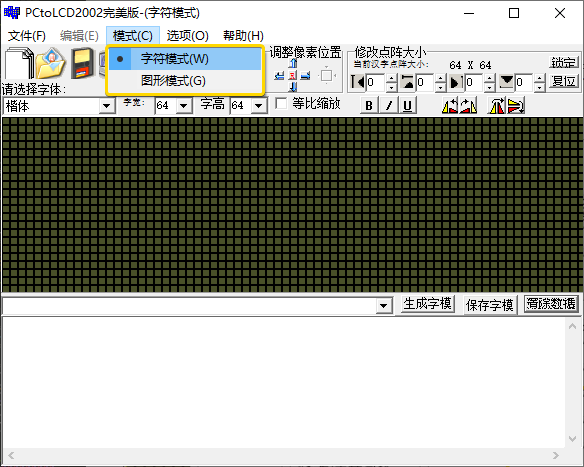Toggle the Italic (I) button
Image resolution: width=584 pixels, height=467 pixels.
click(x=388, y=106)
